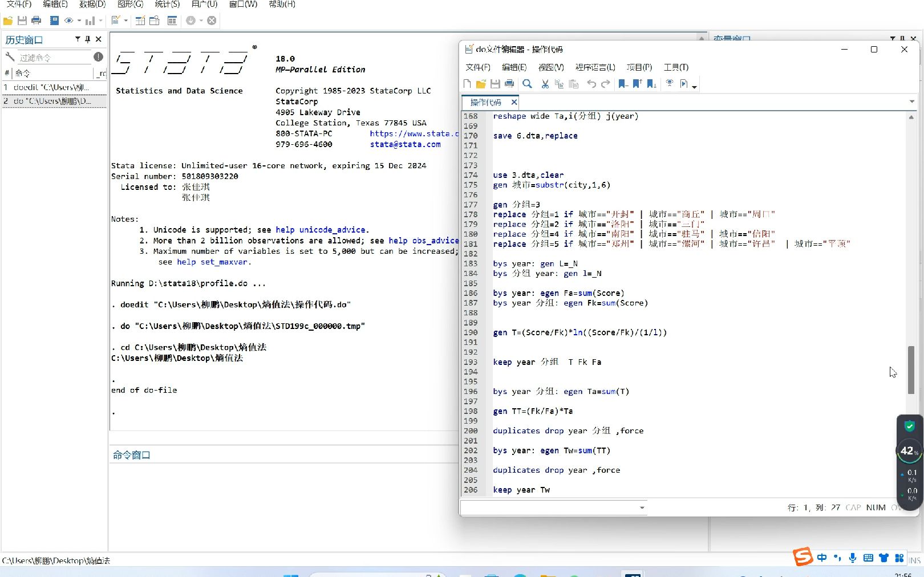Open the Viewer eye icon in main toolbar
Screen dimensions: 924x577
[69, 21]
